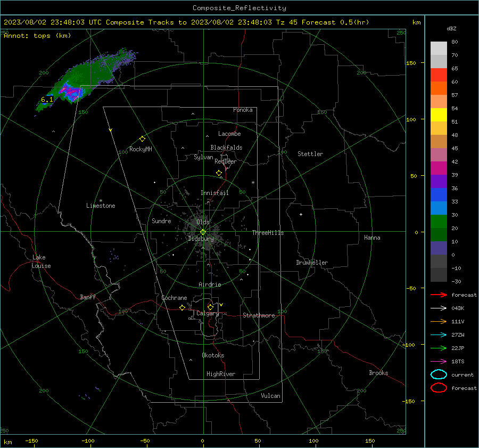Click the Sundre city label
479x448 pixels.
[x=161, y=221]
